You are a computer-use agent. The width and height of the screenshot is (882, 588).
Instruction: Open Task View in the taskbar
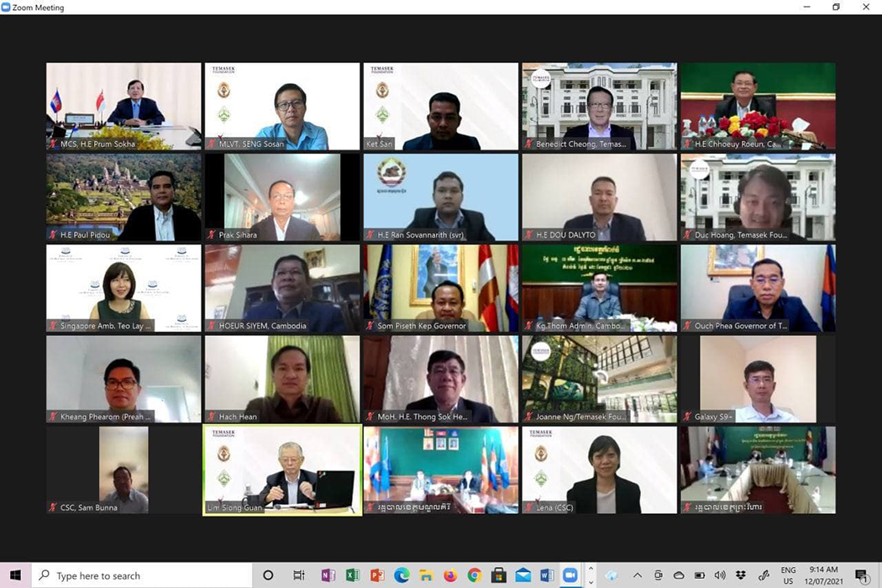click(x=299, y=575)
